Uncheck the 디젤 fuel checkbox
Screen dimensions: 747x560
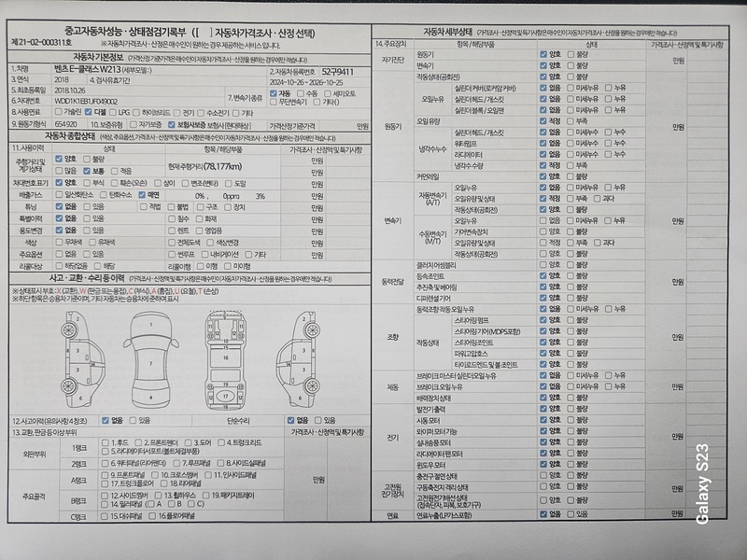coord(87,110)
